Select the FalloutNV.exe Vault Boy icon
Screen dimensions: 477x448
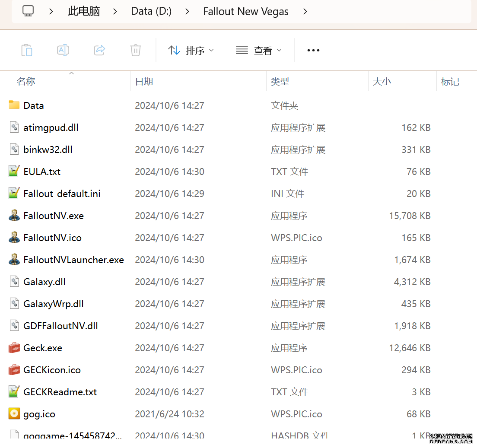14,216
